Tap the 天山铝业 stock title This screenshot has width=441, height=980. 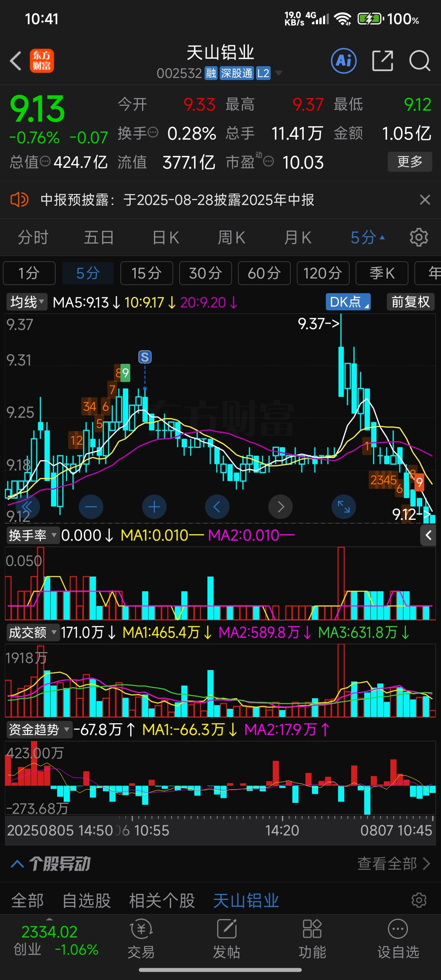(x=220, y=53)
